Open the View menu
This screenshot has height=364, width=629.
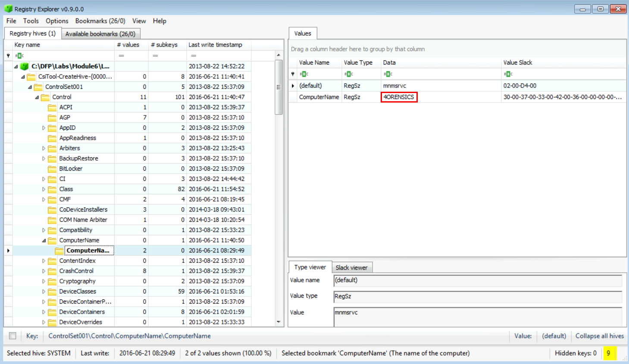139,21
